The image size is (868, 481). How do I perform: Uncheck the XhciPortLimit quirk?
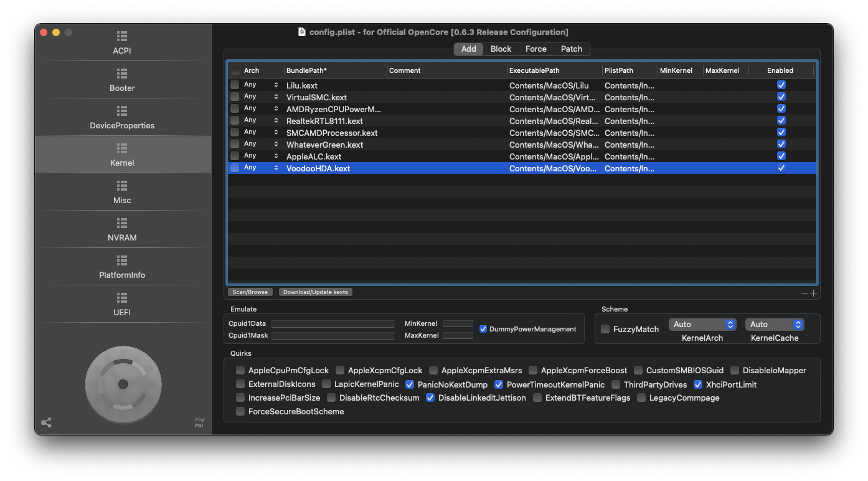click(698, 384)
